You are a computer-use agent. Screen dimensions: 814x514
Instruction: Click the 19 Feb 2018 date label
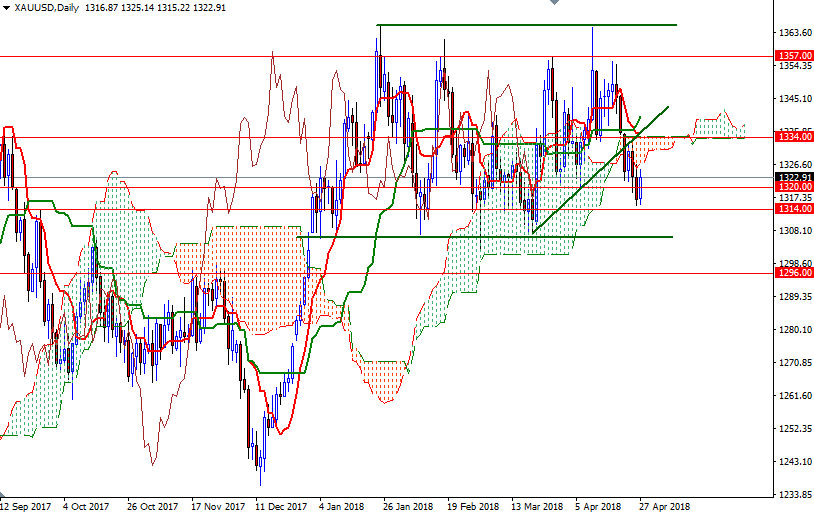click(472, 506)
